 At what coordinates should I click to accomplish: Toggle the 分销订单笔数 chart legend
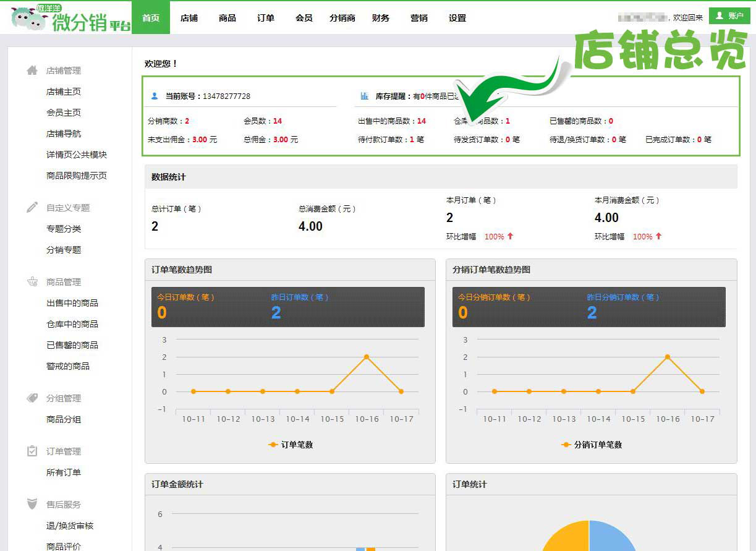(x=591, y=445)
